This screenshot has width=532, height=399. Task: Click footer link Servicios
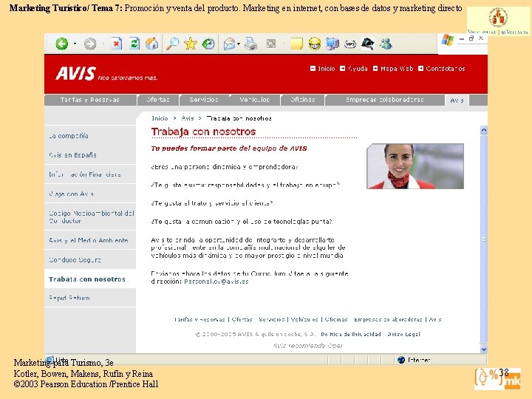click(272, 320)
